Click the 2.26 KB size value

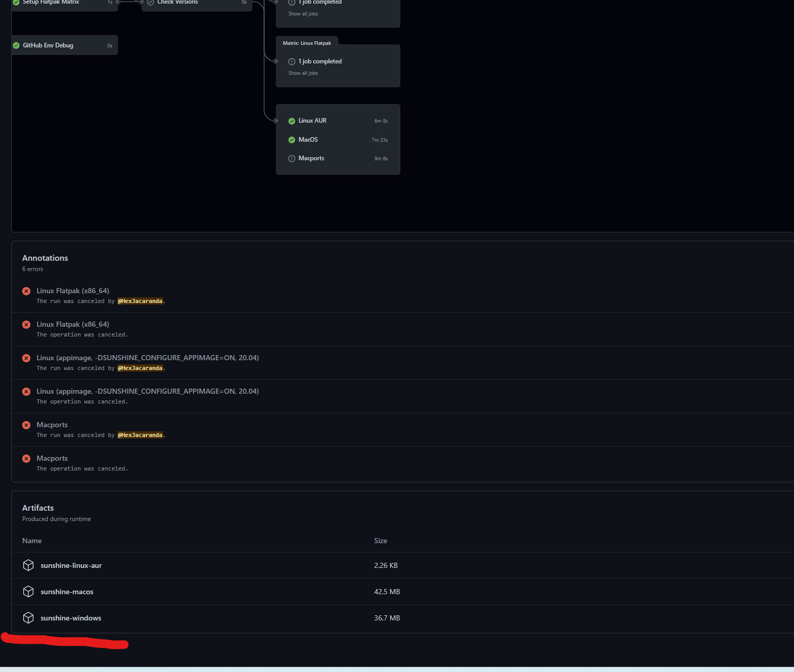point(386,565)
